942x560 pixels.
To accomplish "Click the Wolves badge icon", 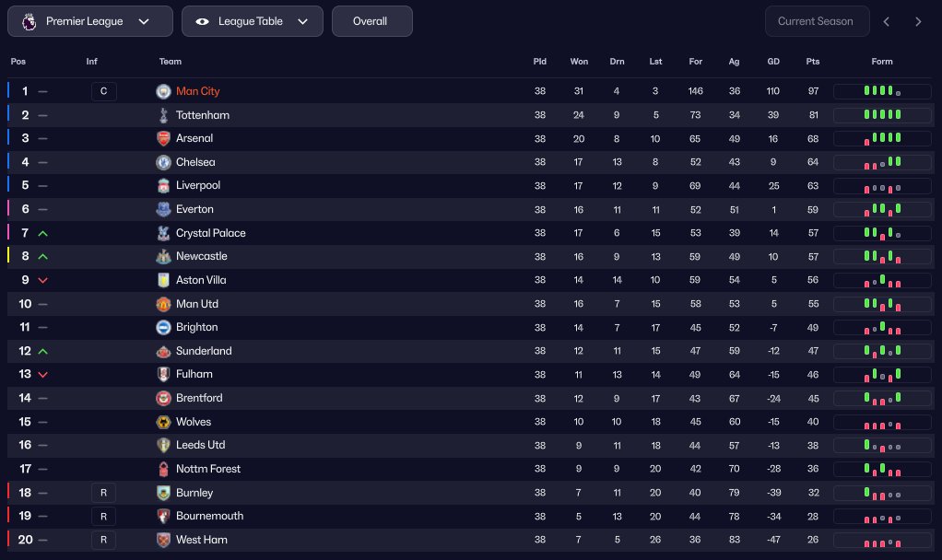I will (x=163, y=422).
